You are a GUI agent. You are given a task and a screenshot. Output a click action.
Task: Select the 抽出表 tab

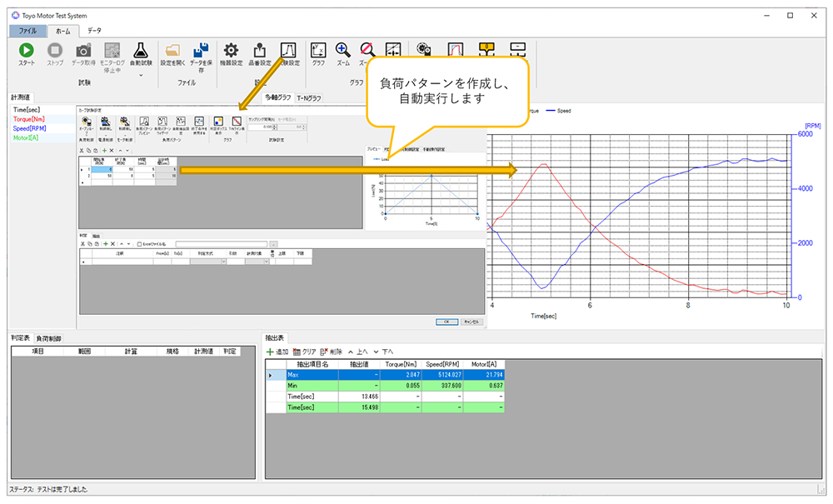coord(275,337)
